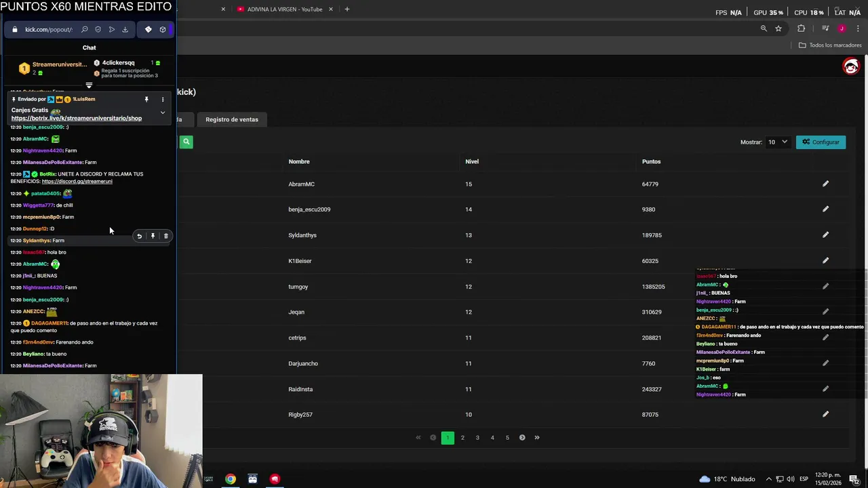Click the ESP language indicator
This screenshot has height=488, width=868.
coord(804,479)
